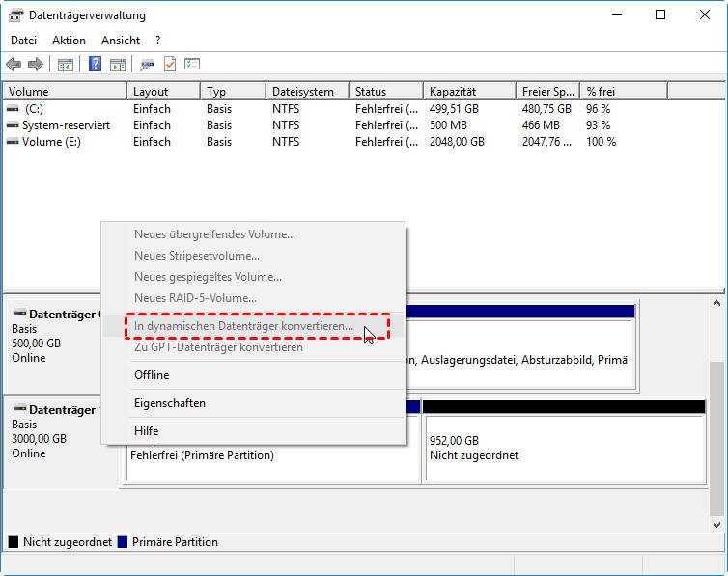The image size is (728, 576).
Task: Click Neues übergreifendes Volume entry
Action: (x=254, y=234)
